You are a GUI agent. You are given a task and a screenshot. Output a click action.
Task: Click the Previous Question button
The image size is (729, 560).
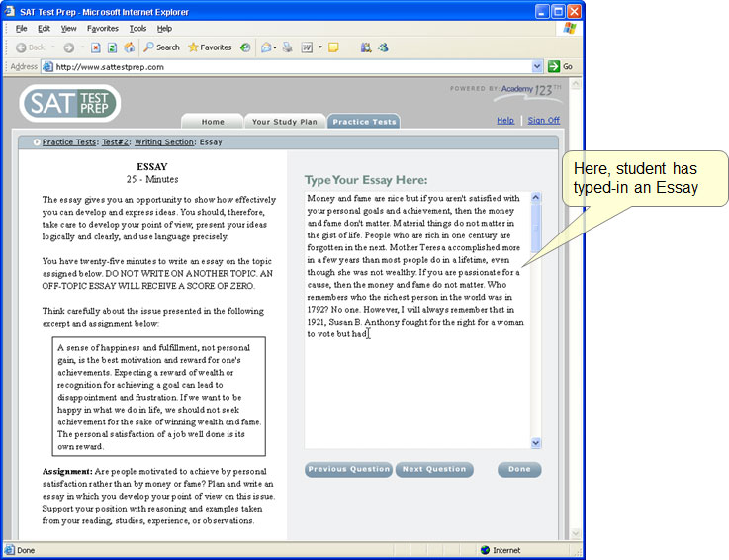pos(349,469)
